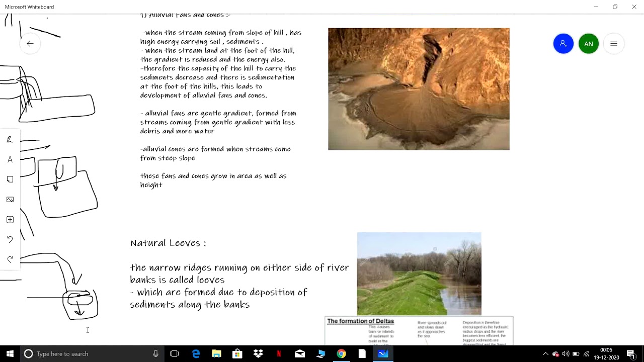The height and width of the screenshot is (362, 644).
Task: Open the blank document taskbar icon
Action: [x=362, y=354]
